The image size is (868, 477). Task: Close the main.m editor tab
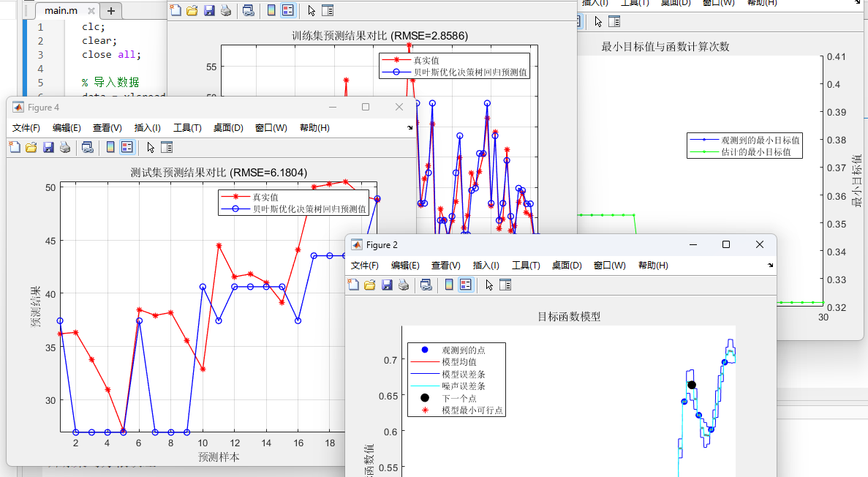pos(91,11)
